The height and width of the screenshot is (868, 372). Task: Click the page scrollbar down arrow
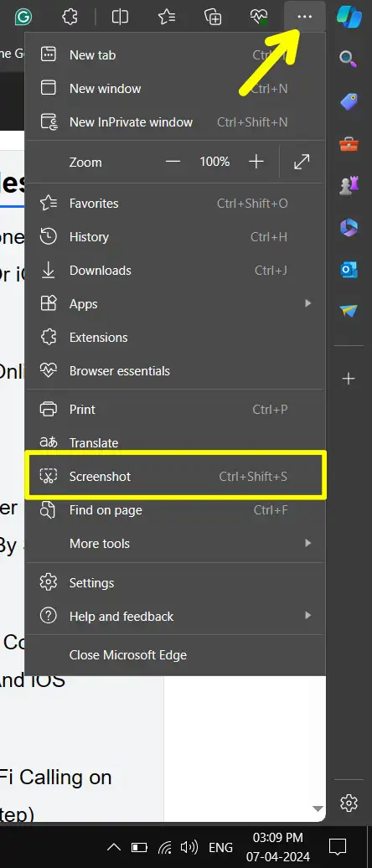point(318,809)
